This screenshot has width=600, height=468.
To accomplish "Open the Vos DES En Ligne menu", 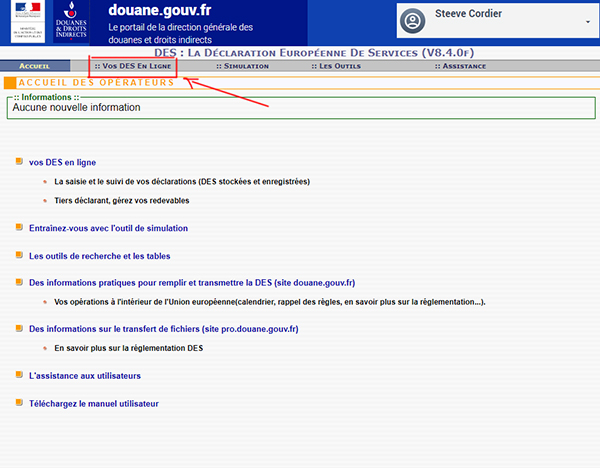I will point(133,66).
